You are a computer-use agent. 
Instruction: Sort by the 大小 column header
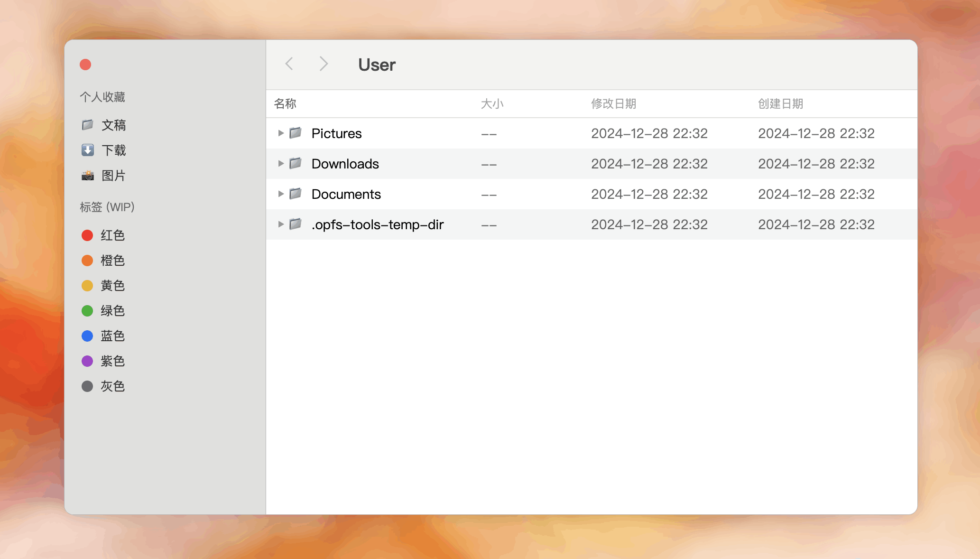click(x=492, y=103)
